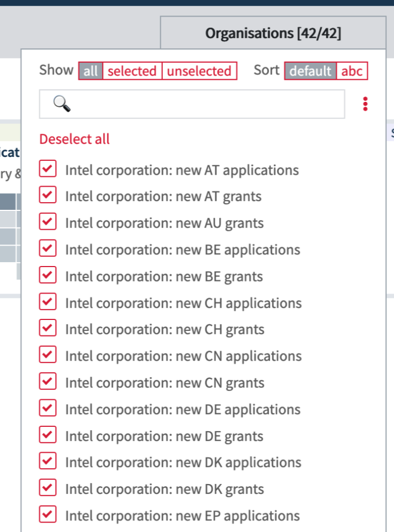Viewport: 394px width, 532px height.
Task: Show only selected organisations
Action: 132,71
